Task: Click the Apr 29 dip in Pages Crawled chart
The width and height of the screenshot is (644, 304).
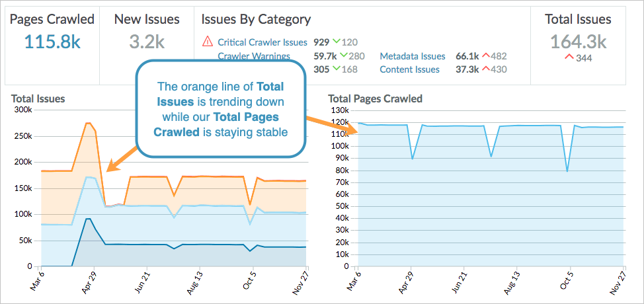Action: point(413,158)
